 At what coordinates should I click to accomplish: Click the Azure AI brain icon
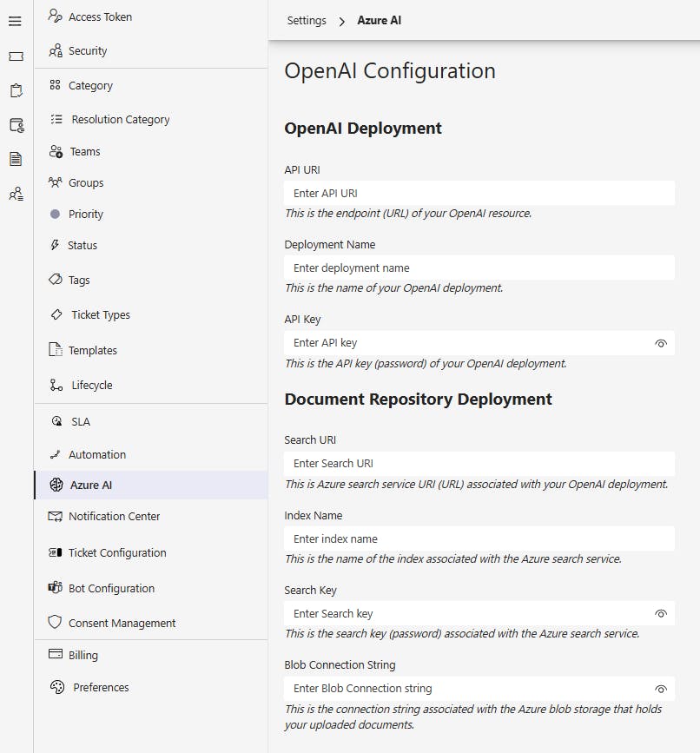56,485
